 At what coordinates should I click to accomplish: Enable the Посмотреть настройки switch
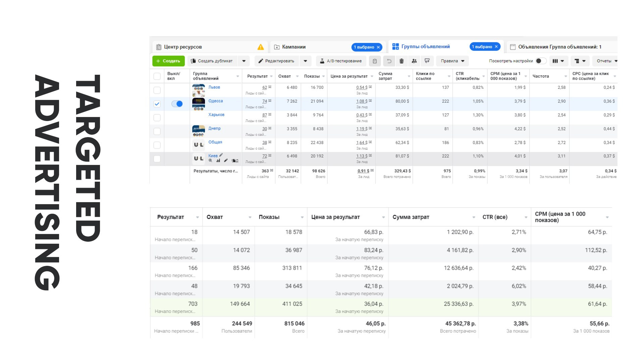(540, 61)
